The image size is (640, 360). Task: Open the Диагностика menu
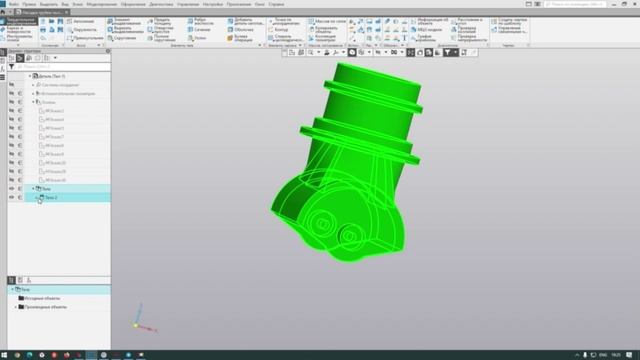tap(161, 4)
